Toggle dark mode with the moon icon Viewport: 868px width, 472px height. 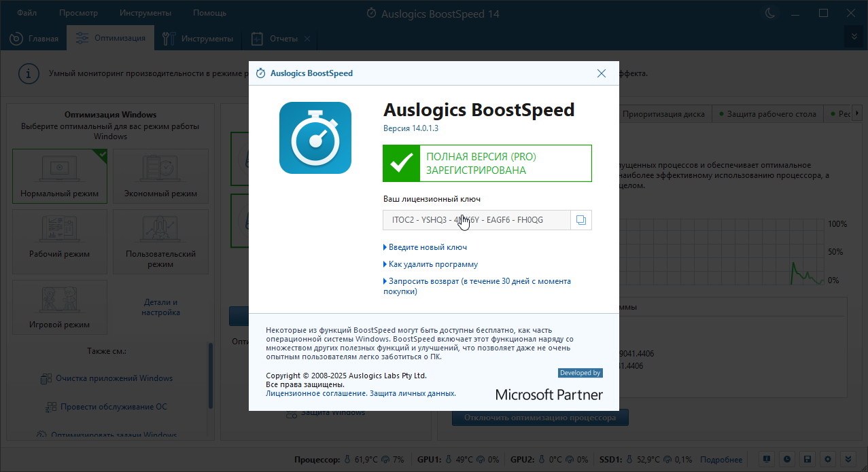pos(770,13)
